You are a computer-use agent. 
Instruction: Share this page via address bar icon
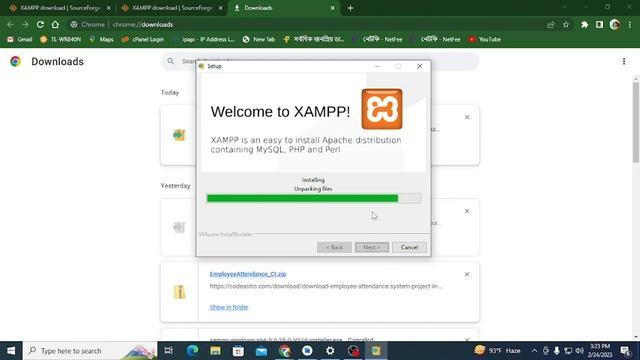click(x=551, y=24)
